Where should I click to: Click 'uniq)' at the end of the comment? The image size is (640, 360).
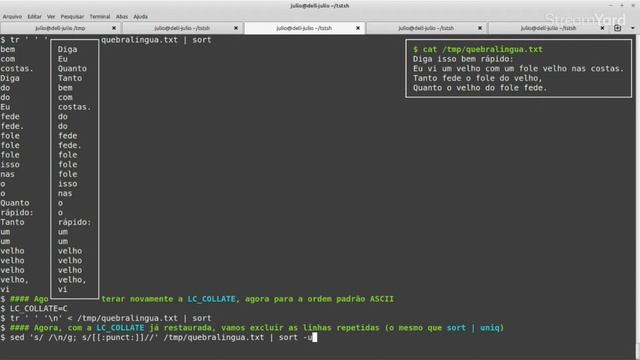click(492, 328)
